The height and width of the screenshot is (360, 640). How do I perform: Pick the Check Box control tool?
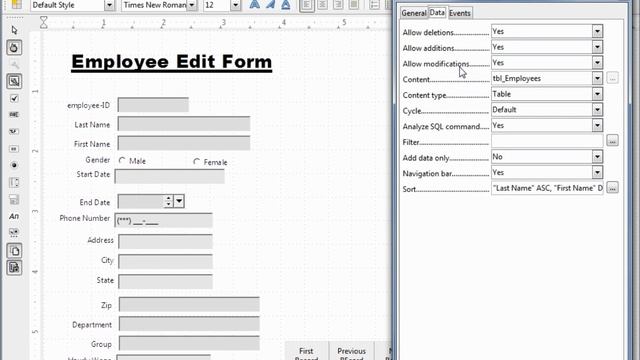click(14, 98)
